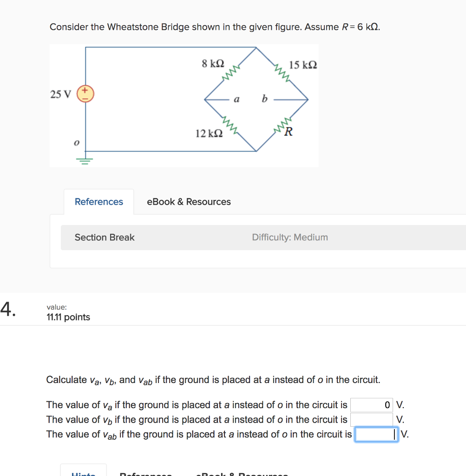466x476 pixels.
Task: Click the 12 kΩ resistor symbol
Action: tap(229, 125)
